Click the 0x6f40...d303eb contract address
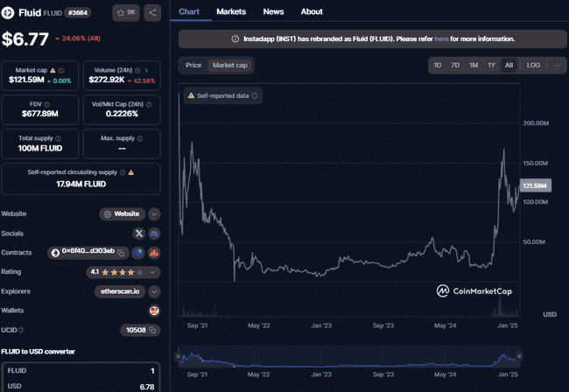 (88, 251)
